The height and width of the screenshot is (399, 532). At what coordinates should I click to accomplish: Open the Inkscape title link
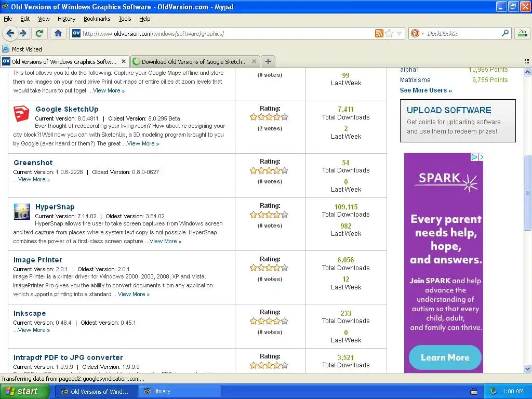pyautogui.click(x=30, y=313)
